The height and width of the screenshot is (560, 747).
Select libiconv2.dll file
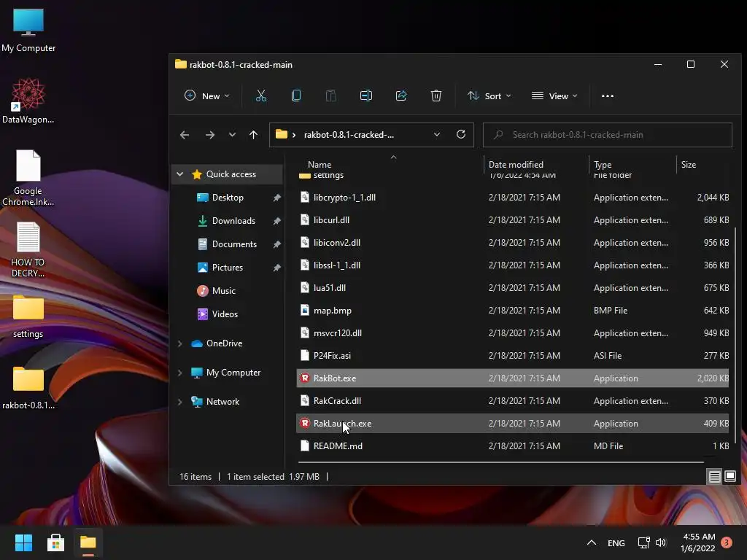pos(513,243)
